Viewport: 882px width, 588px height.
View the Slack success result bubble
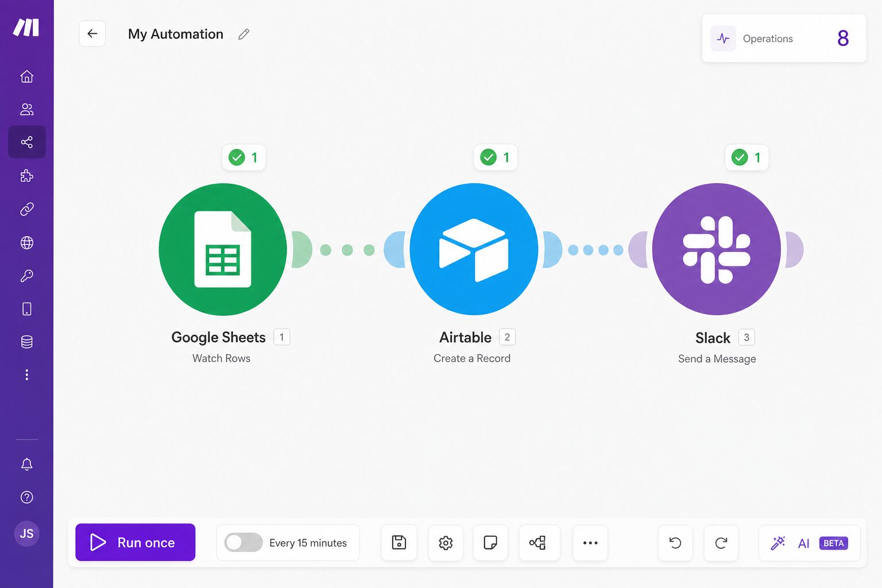[746, 157]
